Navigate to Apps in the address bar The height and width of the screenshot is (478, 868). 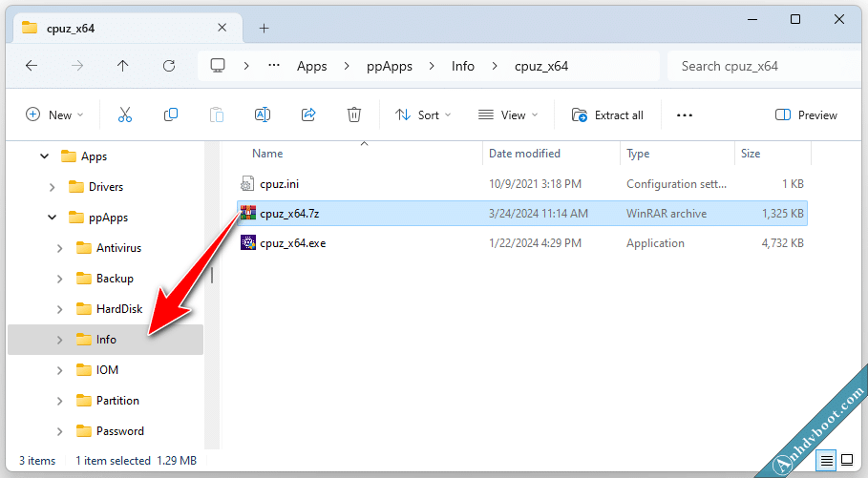pos(311,66)
